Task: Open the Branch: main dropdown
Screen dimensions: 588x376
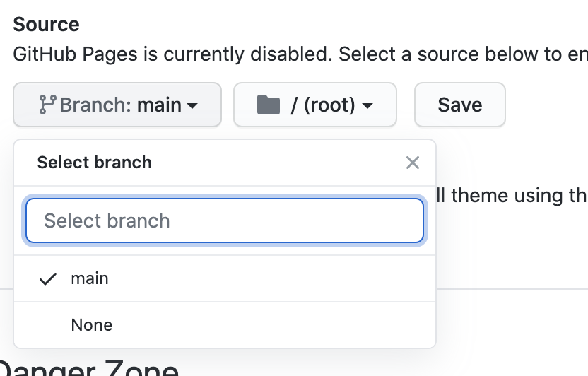Action: point(117,105)
